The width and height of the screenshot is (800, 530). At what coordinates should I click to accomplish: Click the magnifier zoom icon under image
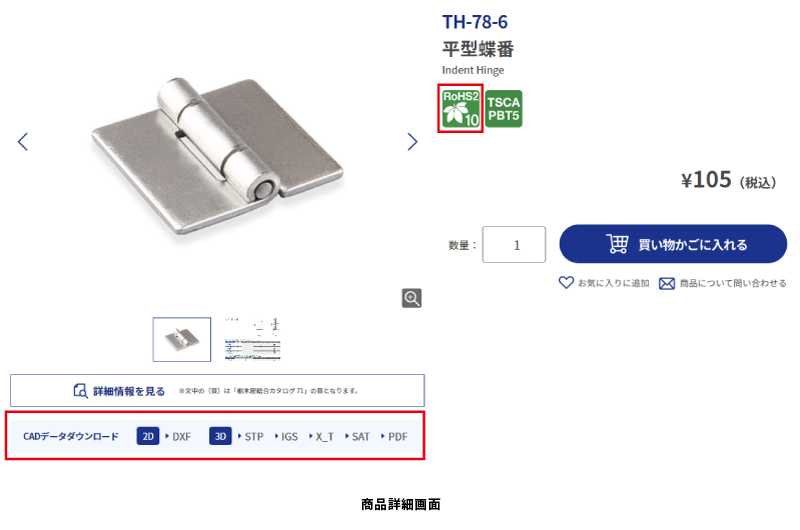point(411,298)
